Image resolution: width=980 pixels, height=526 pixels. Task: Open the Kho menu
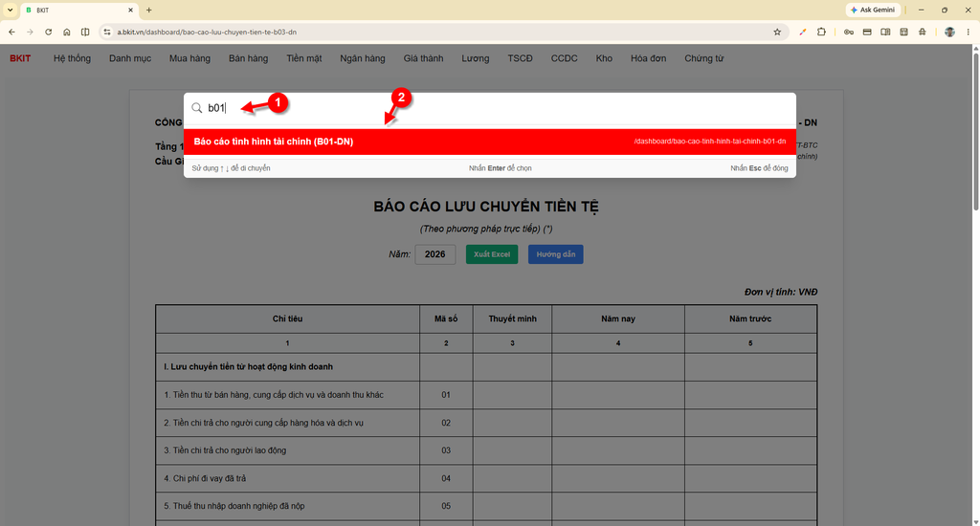(x=604, y=58)
